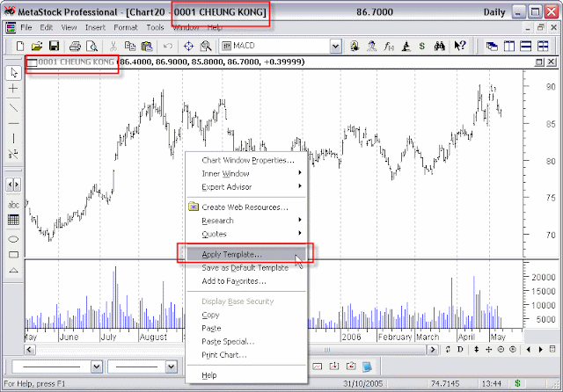Image resolution: width=563 pixels, height=392 pixels.
Task: Click Copy in the context menu
Action: [246, 315]
